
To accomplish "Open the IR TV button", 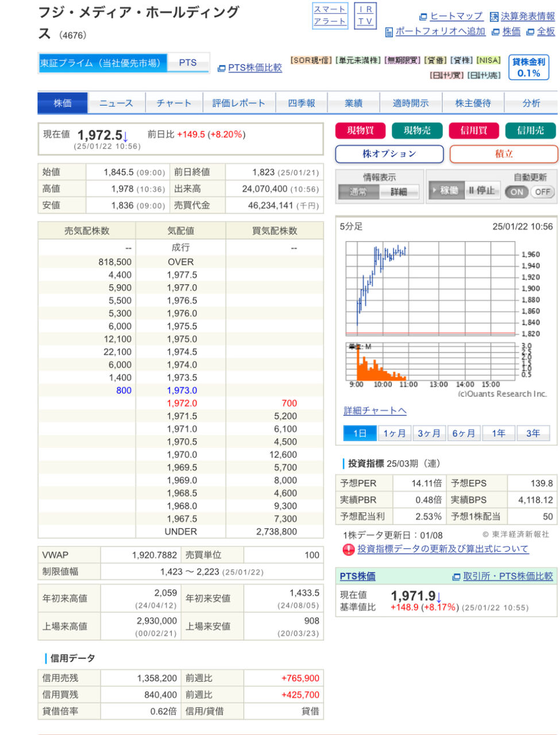I will 365,16.
